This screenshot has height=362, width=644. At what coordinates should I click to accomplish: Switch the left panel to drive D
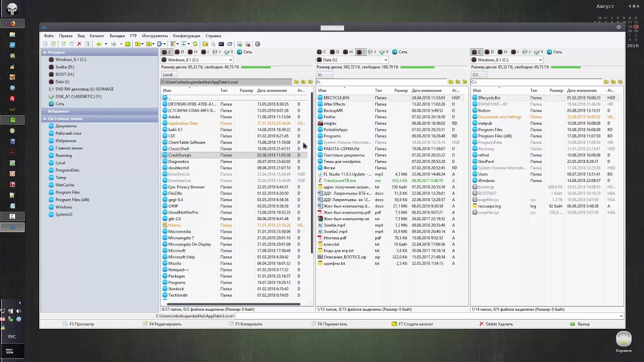point(180,52)
